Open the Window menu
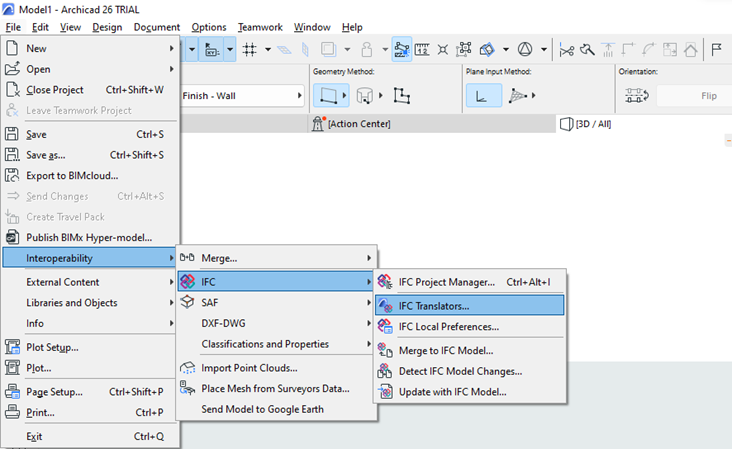 (x=312, y=27)
